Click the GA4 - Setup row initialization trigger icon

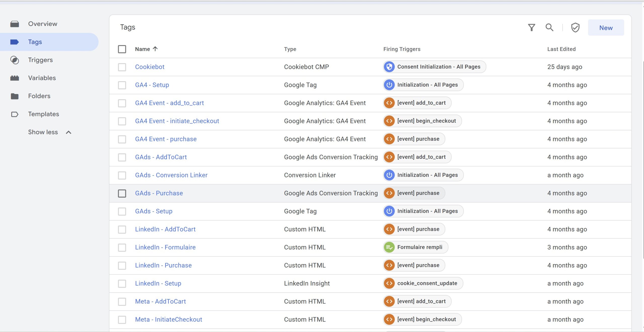tap(389, 85)
